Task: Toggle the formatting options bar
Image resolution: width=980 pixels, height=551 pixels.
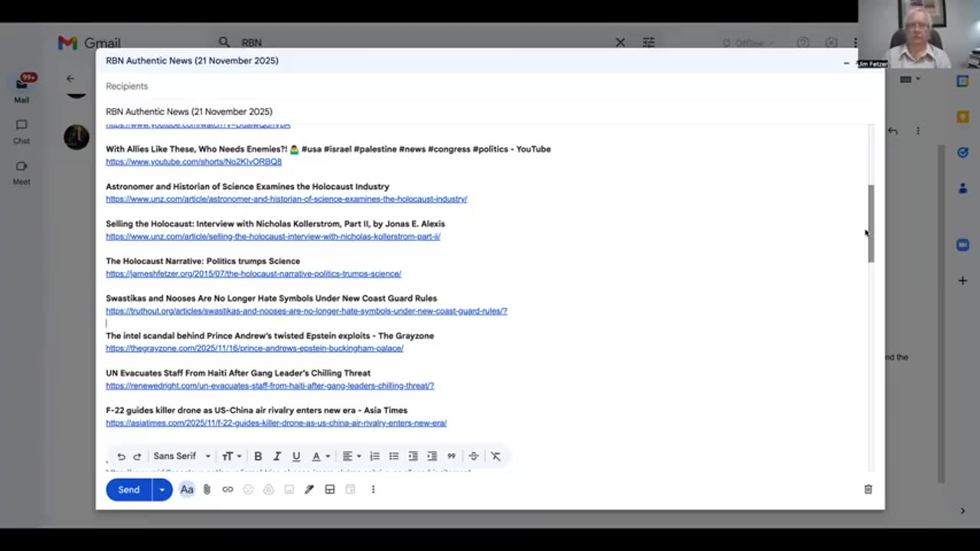Action: point(187,489)
